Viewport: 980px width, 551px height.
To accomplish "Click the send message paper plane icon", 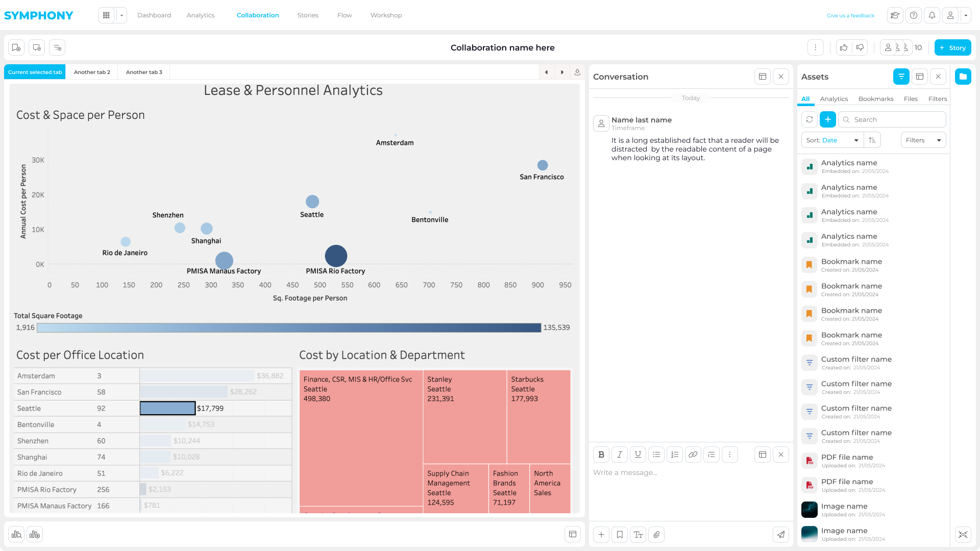I will pyautogui.click(x=781, y=535).
